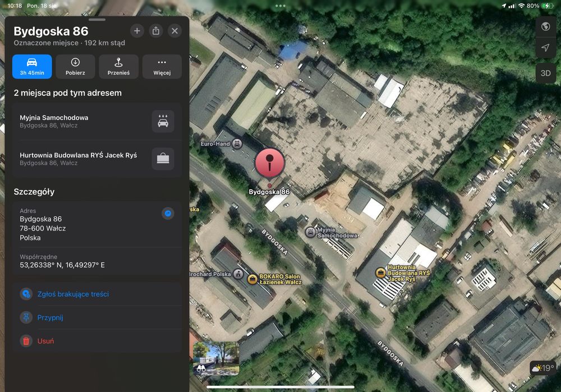Screen dimensions: 561x392
Task: Start driving directions 3h 45min
Action: pyautogui.click(x=32, y=67)
